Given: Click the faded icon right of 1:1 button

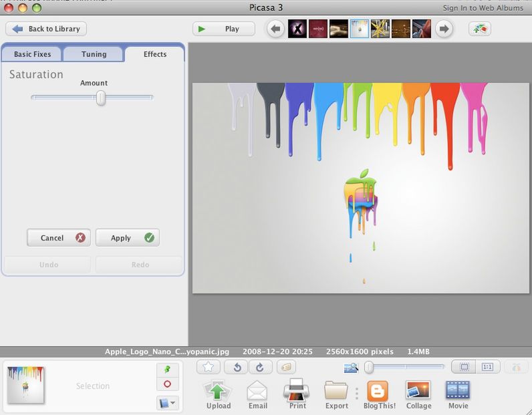Looking at the screenshot, I should pos(516,367).
